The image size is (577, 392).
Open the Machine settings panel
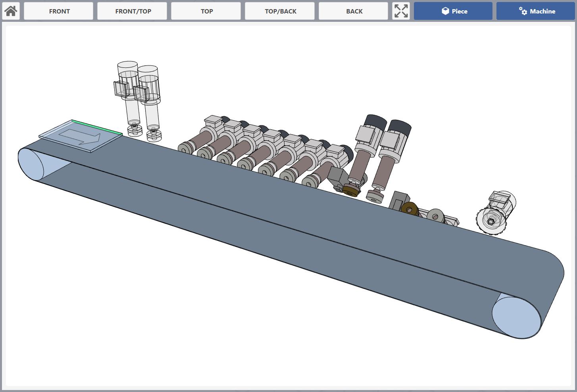(x=535, y=11)
